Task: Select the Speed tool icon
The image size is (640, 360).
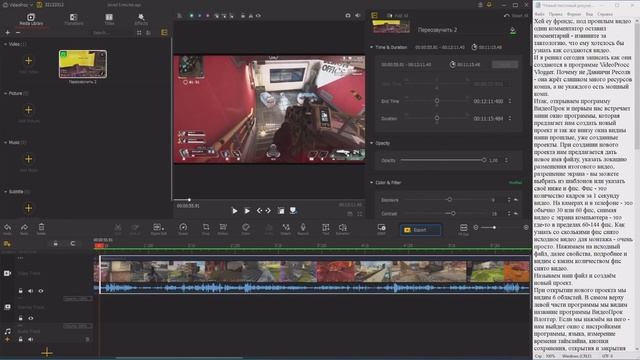Action: click(183, 227)
